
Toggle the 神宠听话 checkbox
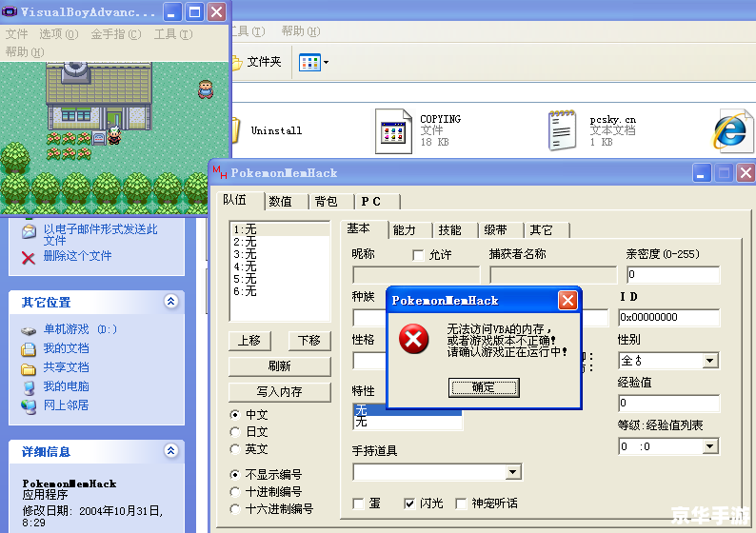click(x=461, y=503)
